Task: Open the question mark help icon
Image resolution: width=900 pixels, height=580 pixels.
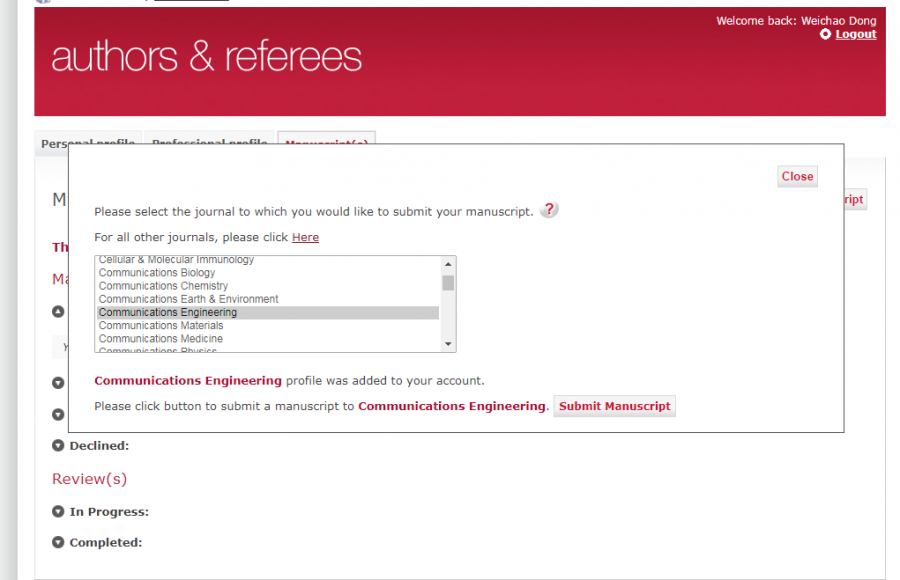Action: click(x=549, y=210)
